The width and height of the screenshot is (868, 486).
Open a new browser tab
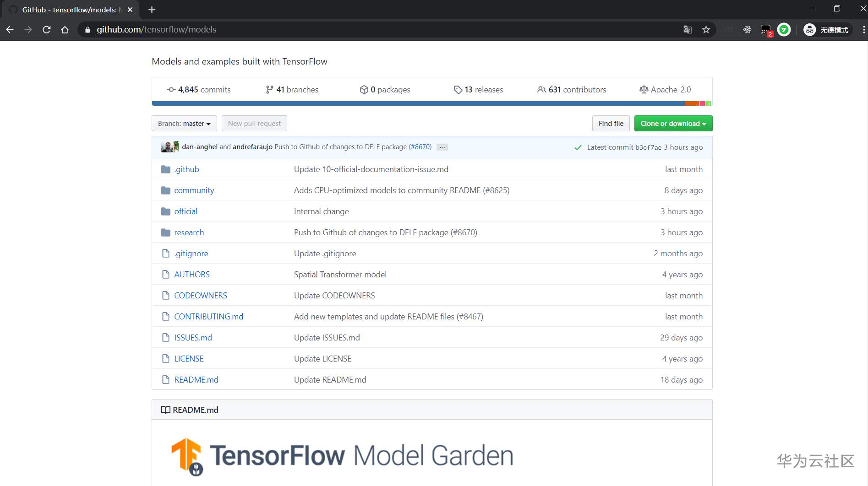[152, 10]
